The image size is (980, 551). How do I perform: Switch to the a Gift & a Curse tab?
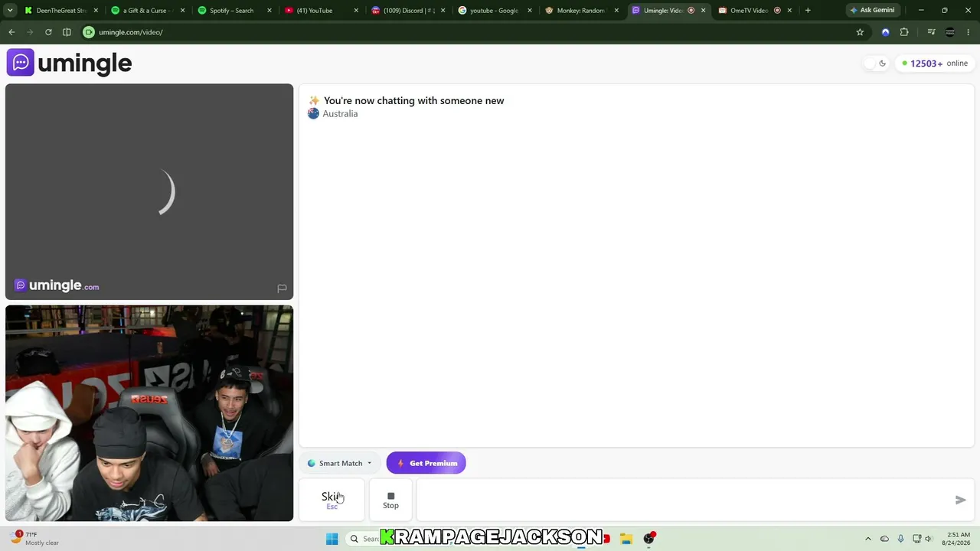(148, 11)
